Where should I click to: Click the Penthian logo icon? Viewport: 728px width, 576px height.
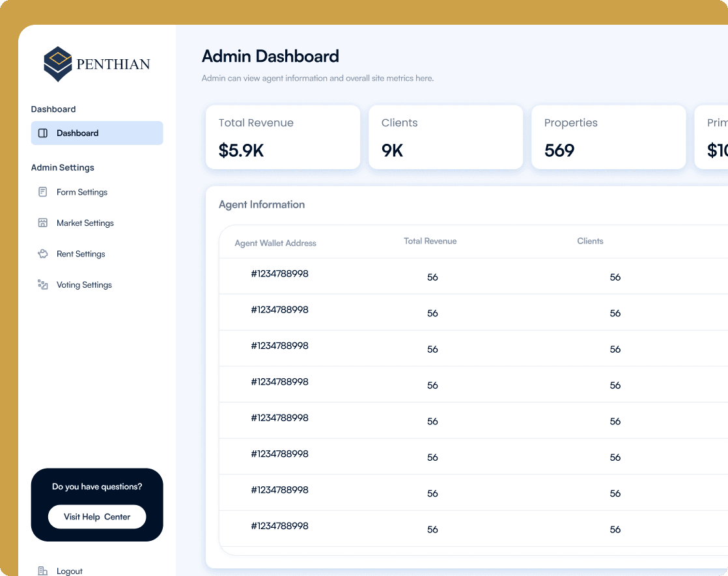tap(57, 64)
